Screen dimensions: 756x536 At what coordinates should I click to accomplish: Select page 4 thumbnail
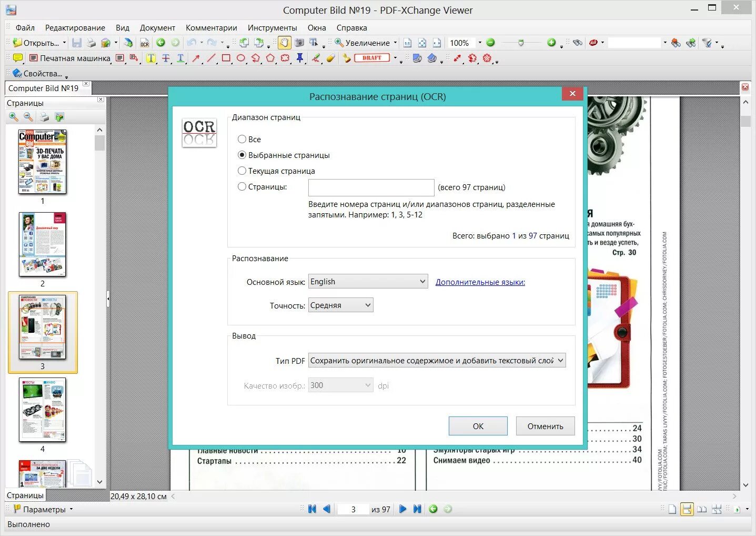click(x=43, y=410)
